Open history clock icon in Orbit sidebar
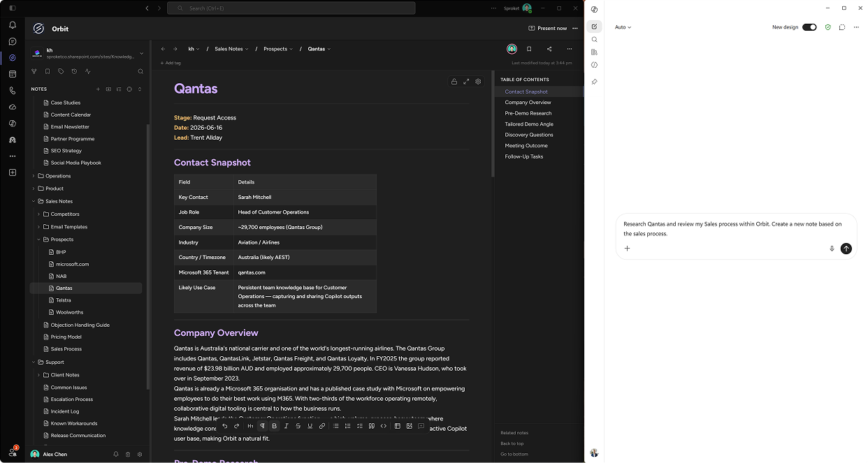This screenshot has width=868, height=463. point(74,71)
